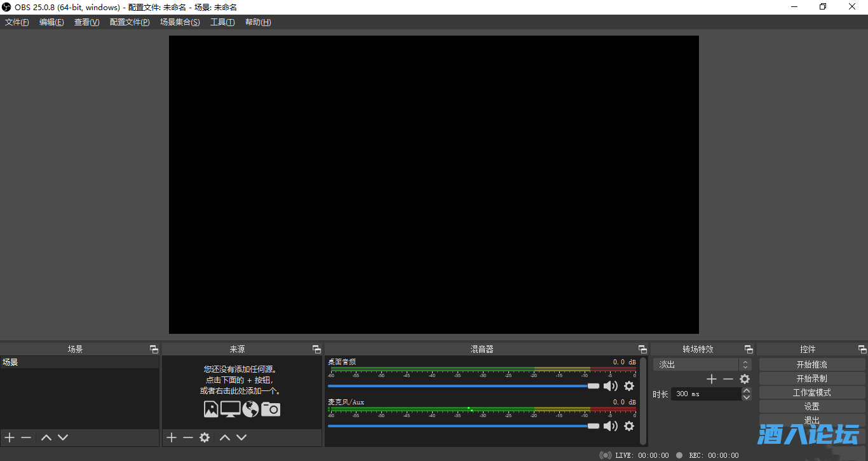Open the 工具(T) menu
The height and width of the screenshot is (461, 868).
[222, 22]
